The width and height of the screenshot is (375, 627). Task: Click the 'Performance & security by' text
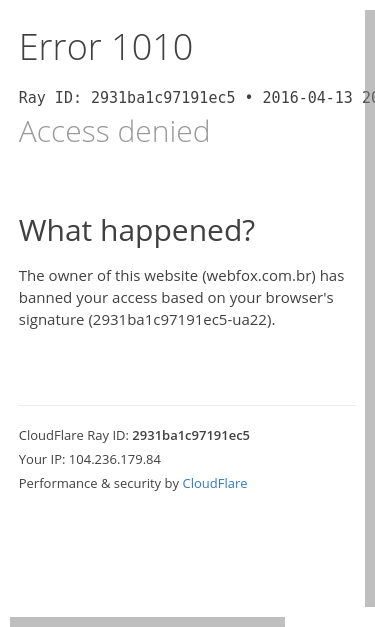[99, 483]
